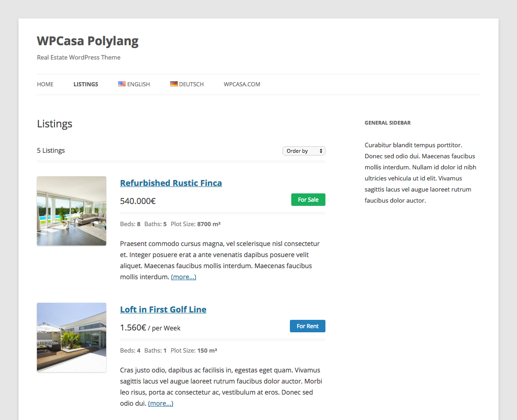This screenshot has height=420, width=517.
Task: Click the General Sidebar heading
Action: [x=387, y=123]
